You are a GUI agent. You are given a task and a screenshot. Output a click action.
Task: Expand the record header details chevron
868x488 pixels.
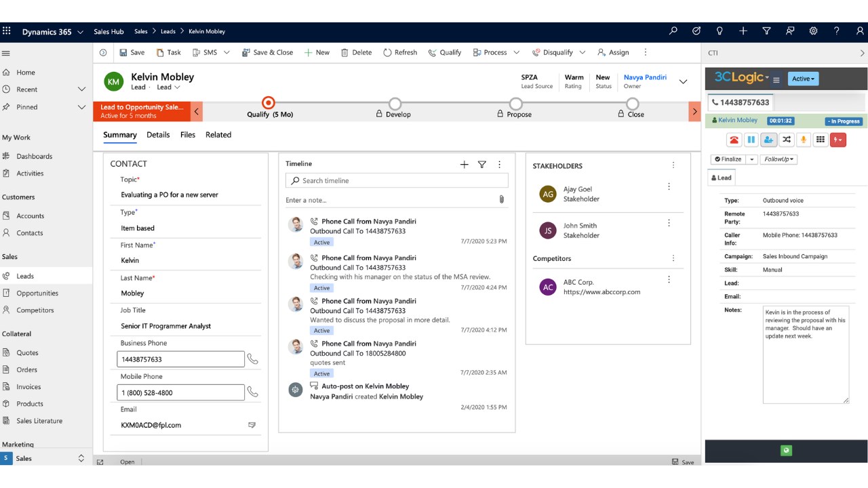coord(683,81)
